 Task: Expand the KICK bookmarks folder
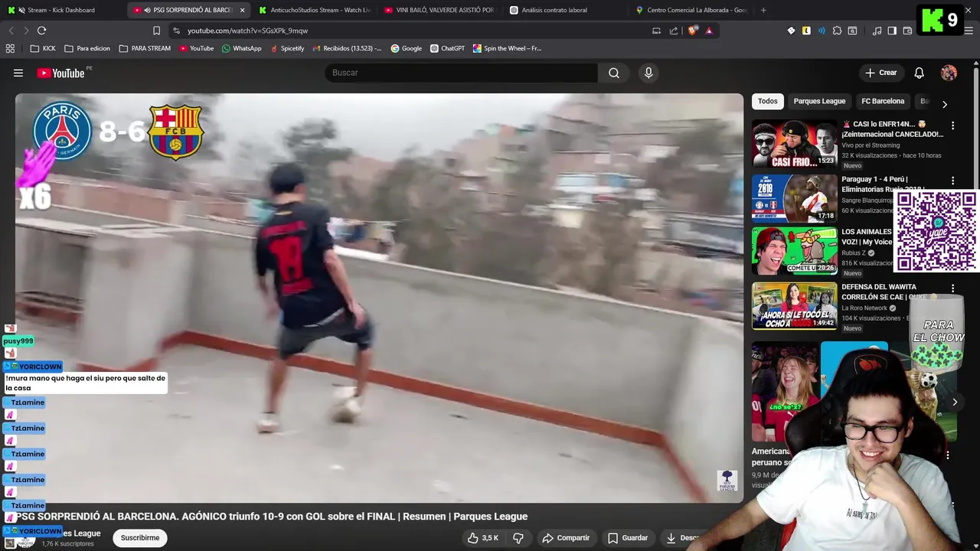point(43,48)
